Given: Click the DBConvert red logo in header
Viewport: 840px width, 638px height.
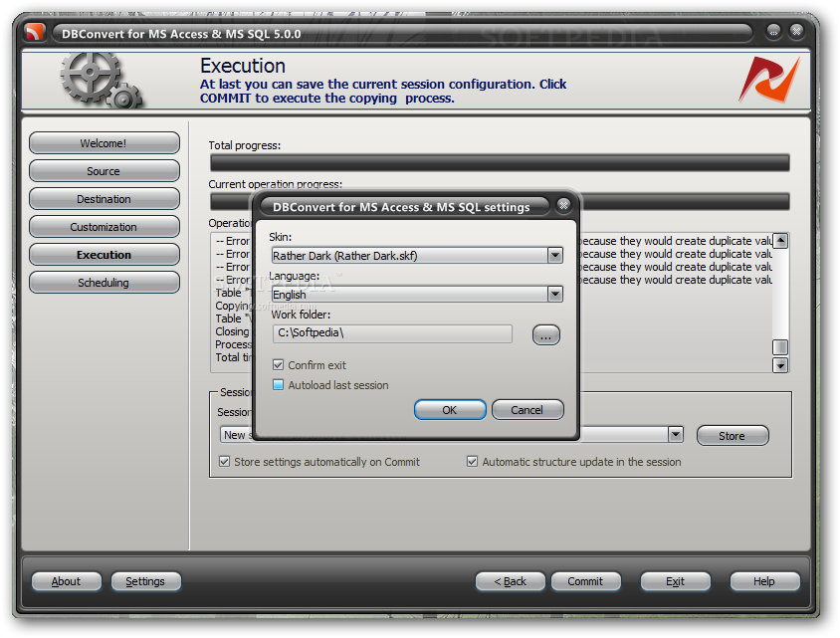Looking at the screenshot, I should [769, 80].
